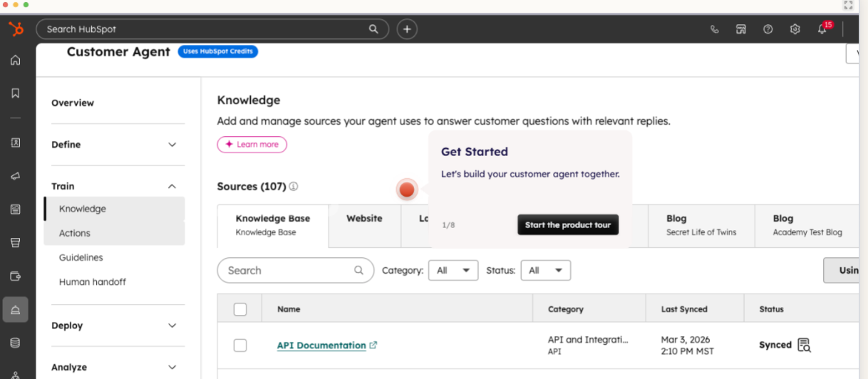
Task: Open the Data Management database icon
Action: [x=16, y=343]
